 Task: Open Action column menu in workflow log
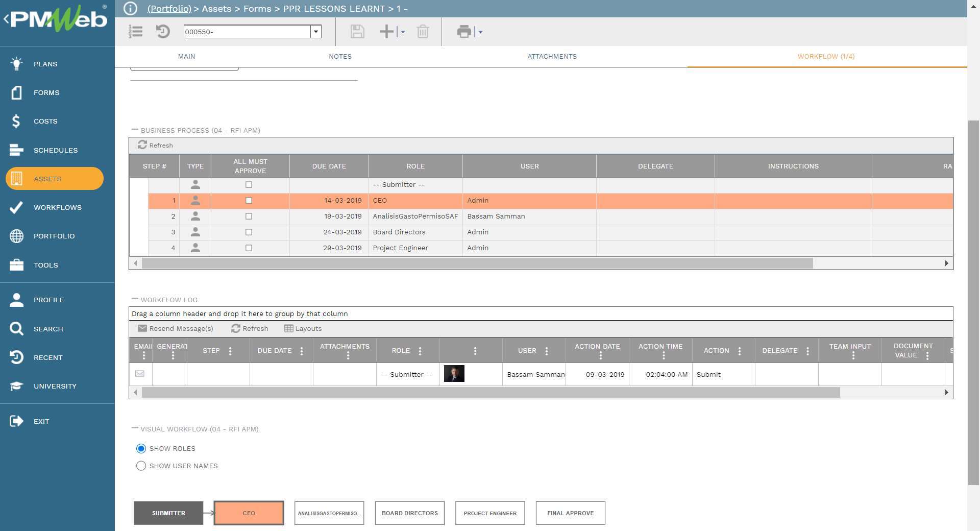740,351
